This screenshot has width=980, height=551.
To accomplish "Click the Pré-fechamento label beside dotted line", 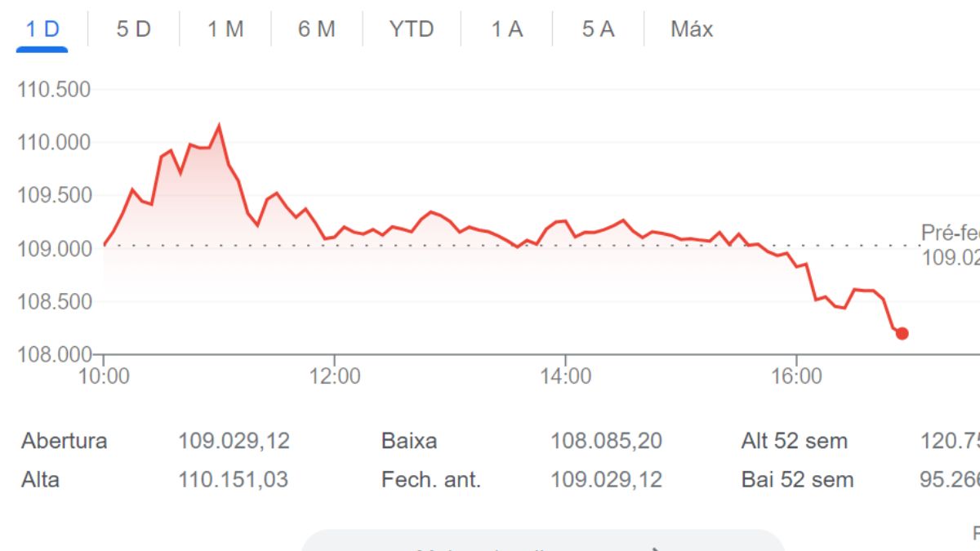I will click(x=950, y=233).
